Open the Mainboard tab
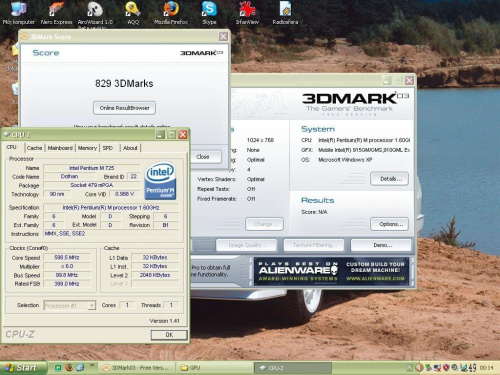The image size is (500, 375). (x=60, y=148)
